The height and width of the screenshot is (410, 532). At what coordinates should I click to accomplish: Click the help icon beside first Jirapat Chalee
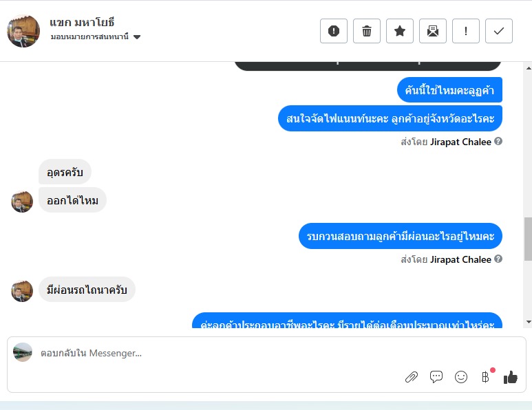[498, 141]
